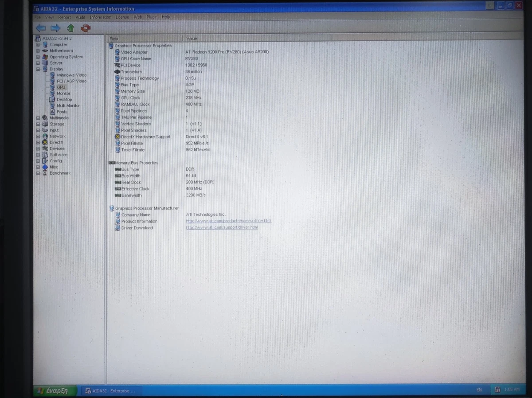532x398 pixels.
Task: Click the blue Back arrow toolbar icon
Action: click(x=41, y=28)
